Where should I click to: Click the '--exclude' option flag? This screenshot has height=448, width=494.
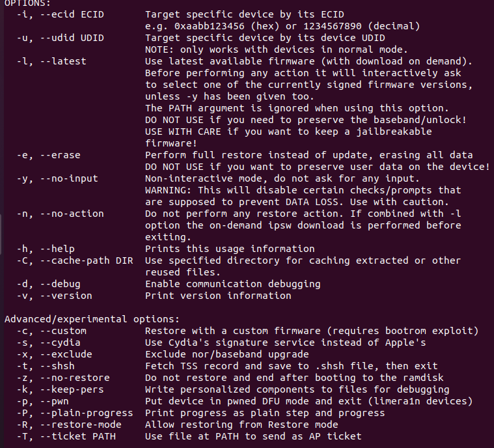(66, 354)
